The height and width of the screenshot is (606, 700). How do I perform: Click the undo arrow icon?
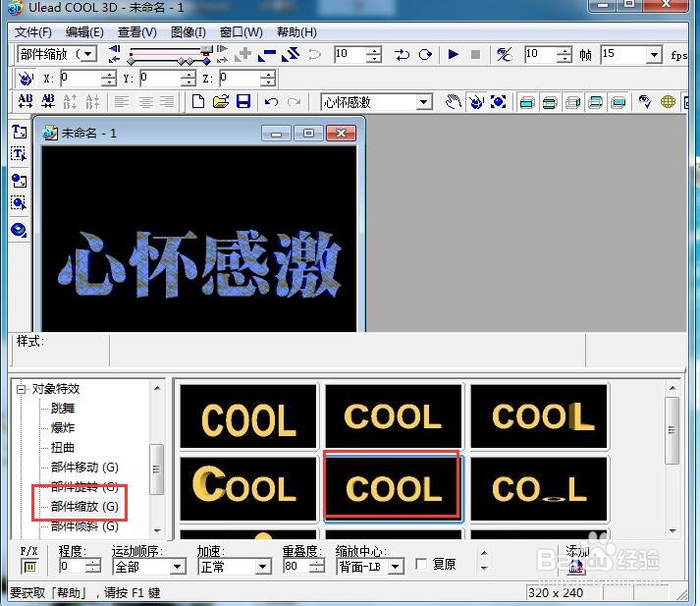[x=271, y=102]
